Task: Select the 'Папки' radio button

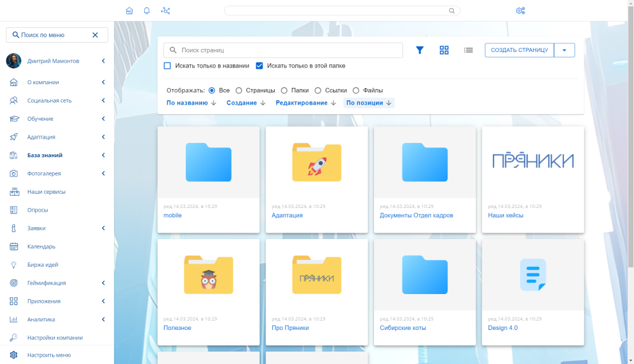Action: [284, 90]
